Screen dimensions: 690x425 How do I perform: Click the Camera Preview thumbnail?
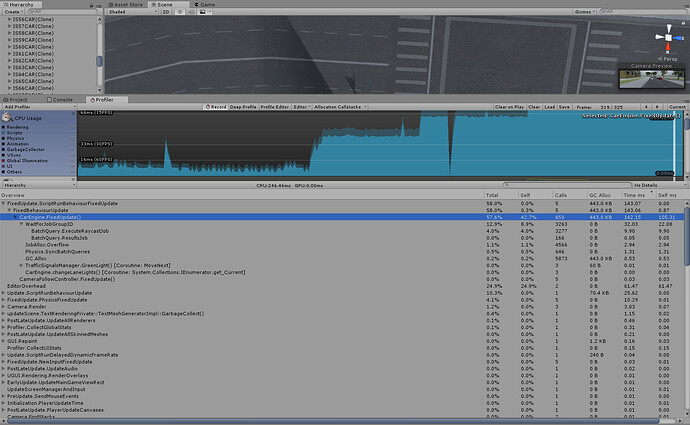pyautogui.click(x=652, y=79)
